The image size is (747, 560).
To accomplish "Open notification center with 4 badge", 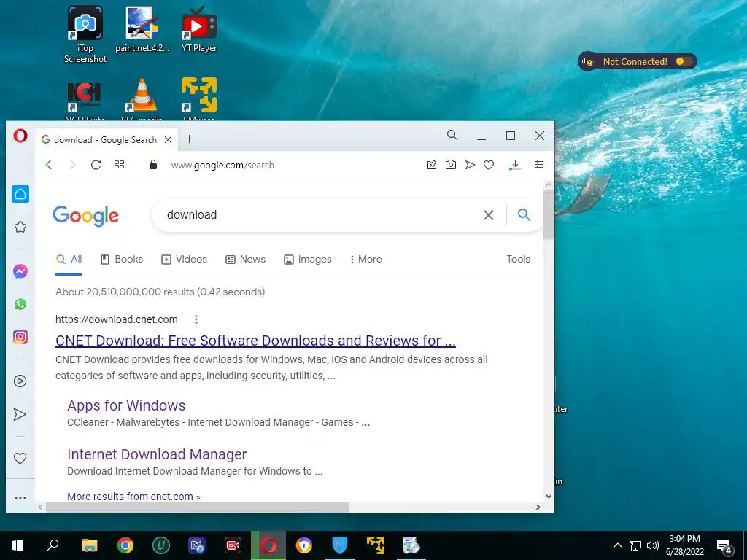I will [724, 547].
